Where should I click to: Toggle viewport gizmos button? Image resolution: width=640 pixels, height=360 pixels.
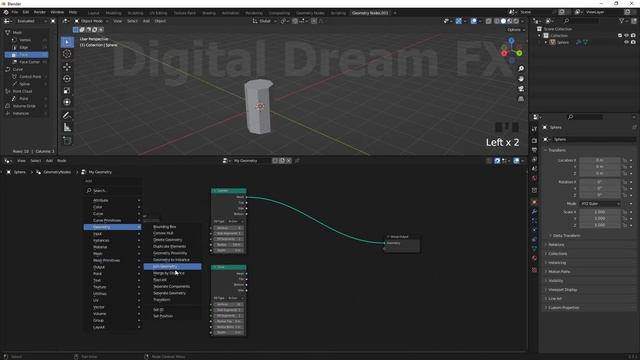click(x=459, y=21)
